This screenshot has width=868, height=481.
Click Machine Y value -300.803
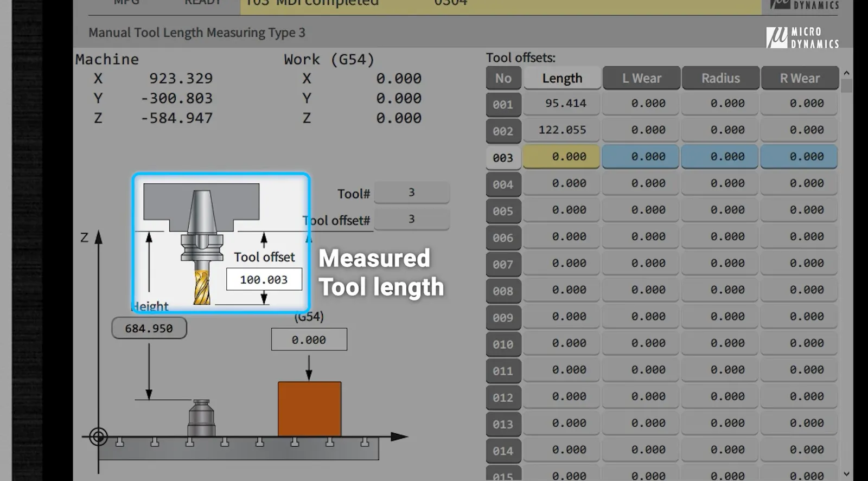click(177, 98)
